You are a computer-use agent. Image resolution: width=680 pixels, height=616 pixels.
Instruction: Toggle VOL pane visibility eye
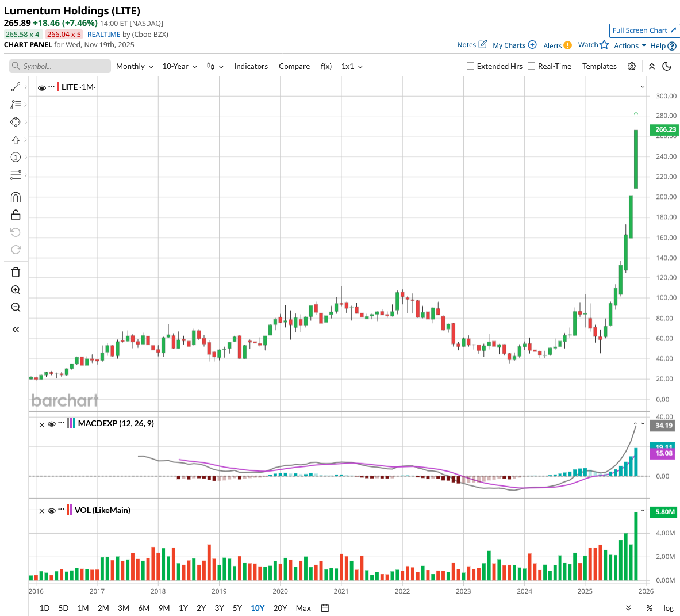point(51,511)
